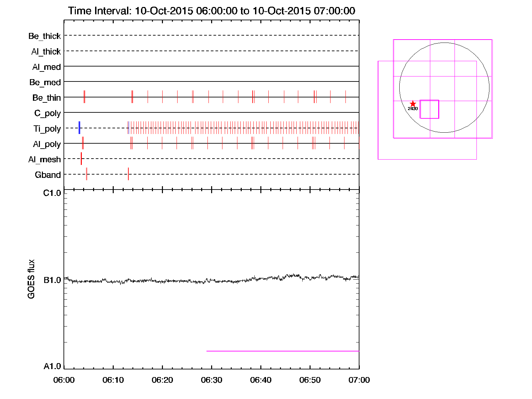Click the 07:00 time axis label

pos(359,380)
